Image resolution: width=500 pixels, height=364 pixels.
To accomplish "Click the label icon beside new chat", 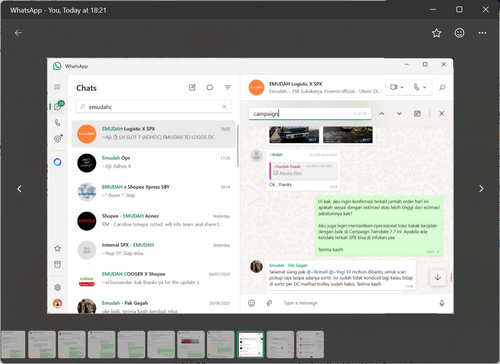I will (x=210, y=88).
